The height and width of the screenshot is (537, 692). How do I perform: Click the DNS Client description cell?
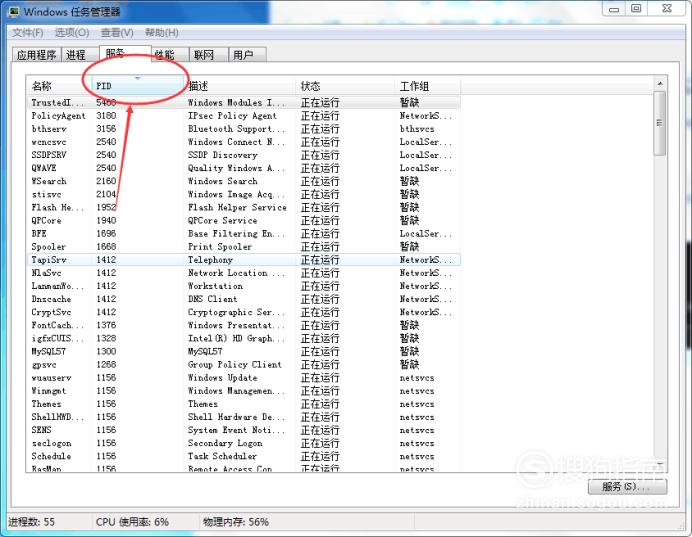point(213,299)
